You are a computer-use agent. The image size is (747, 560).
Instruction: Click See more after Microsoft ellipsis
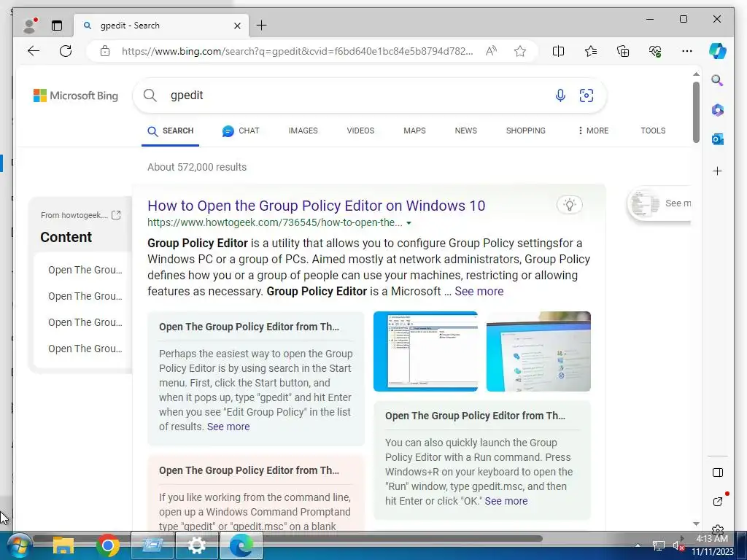point(479,292)
